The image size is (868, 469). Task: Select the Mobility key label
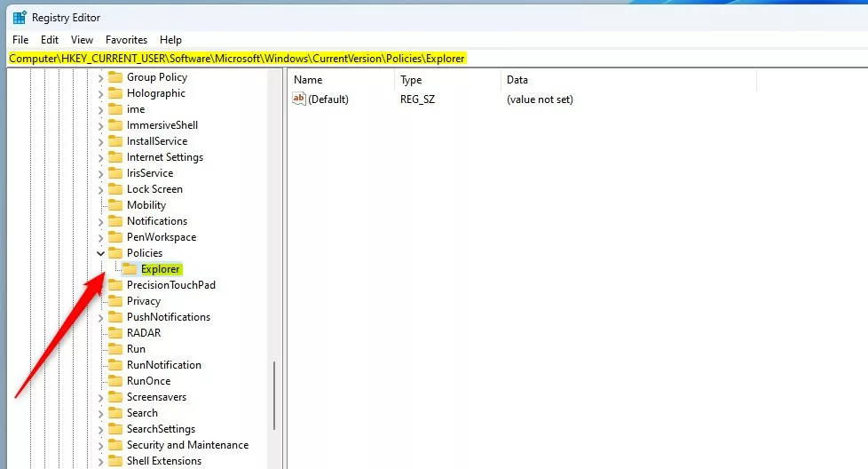click(146, 205)
